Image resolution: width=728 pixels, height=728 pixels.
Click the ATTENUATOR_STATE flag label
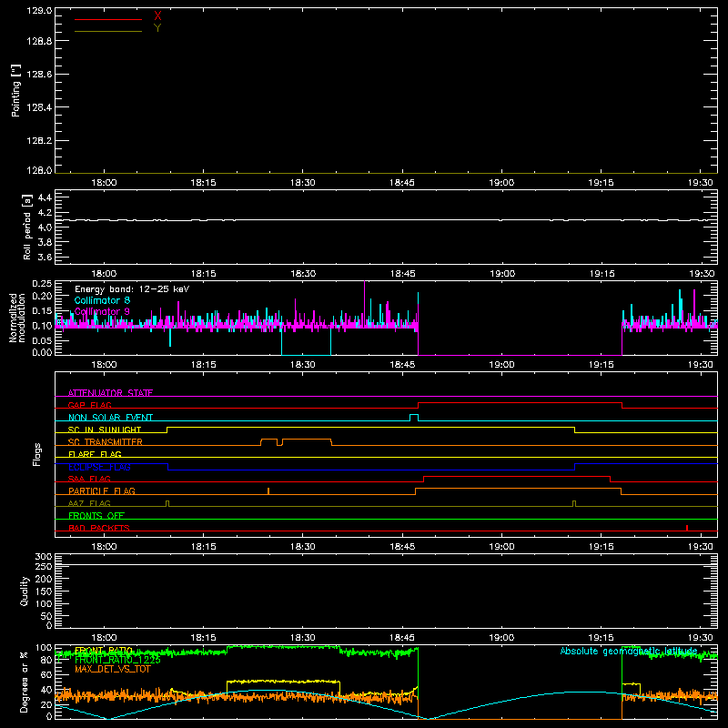(110, 393)
